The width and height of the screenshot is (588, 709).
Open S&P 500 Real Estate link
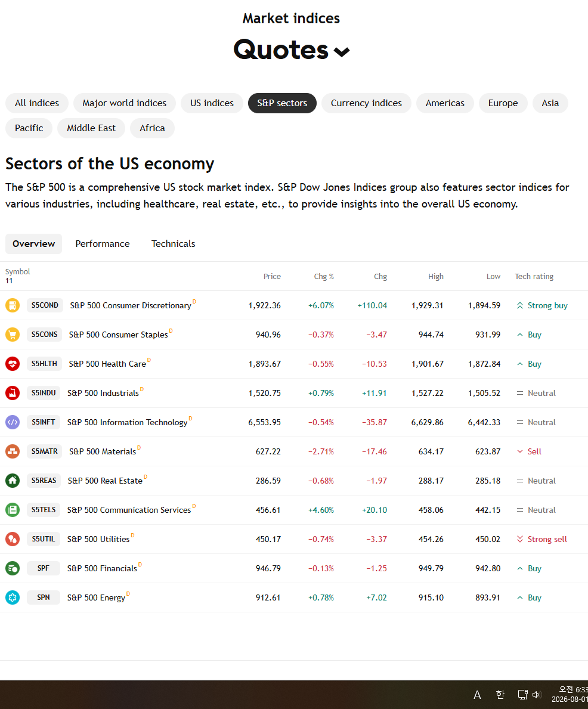[x=106, y=481]
